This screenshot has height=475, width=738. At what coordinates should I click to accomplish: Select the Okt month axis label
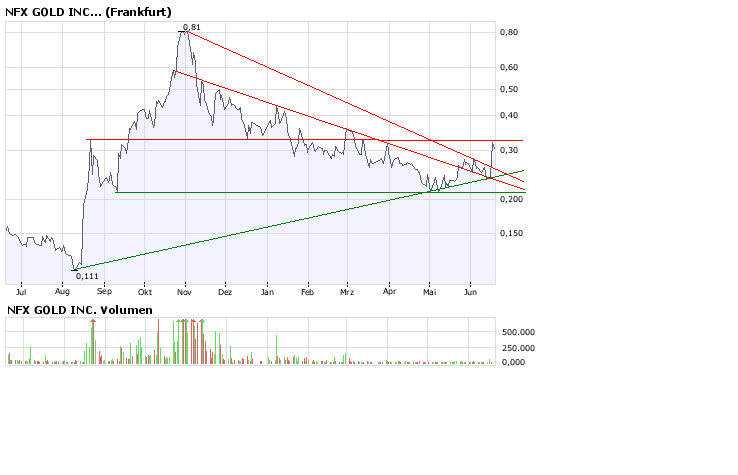[x=145, y=293]
